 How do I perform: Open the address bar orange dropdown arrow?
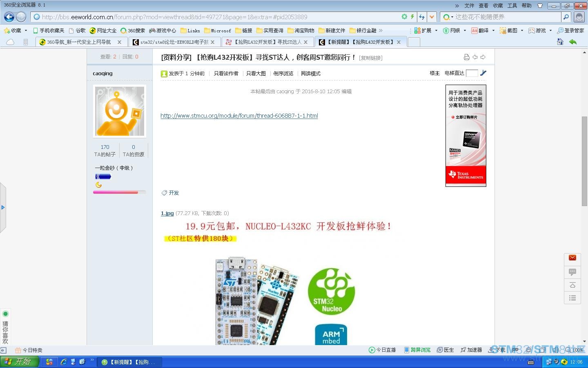432,17
